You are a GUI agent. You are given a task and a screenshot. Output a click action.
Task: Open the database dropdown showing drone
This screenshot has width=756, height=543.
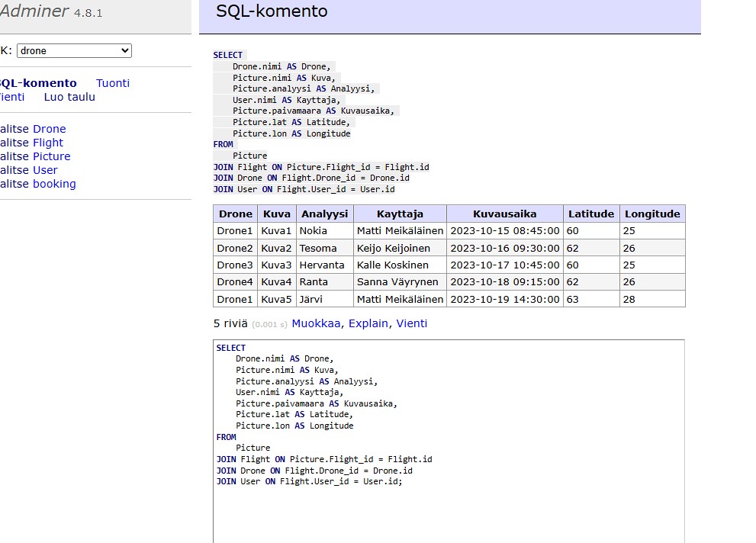[x=74, y=51]
